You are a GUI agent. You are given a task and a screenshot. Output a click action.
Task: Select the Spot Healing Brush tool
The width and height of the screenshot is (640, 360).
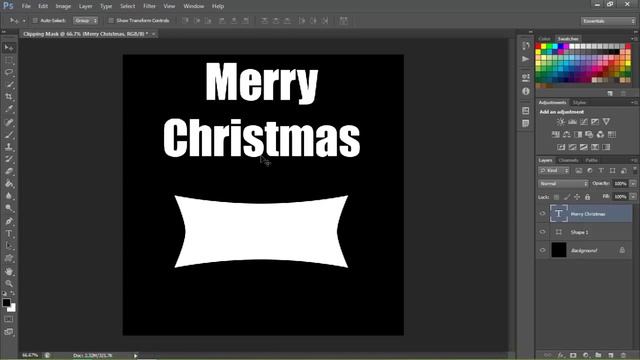tap(9, 122)
